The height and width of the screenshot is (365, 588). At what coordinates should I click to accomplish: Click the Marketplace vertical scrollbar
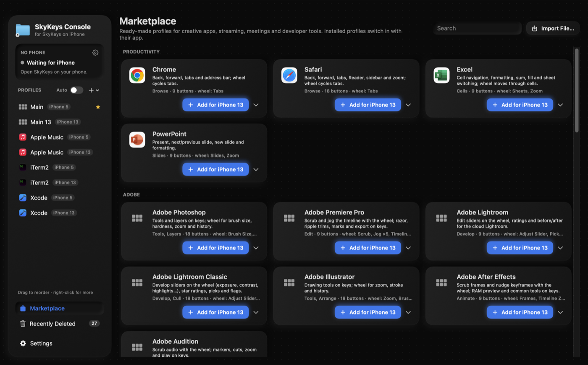[x=577, y=90]
